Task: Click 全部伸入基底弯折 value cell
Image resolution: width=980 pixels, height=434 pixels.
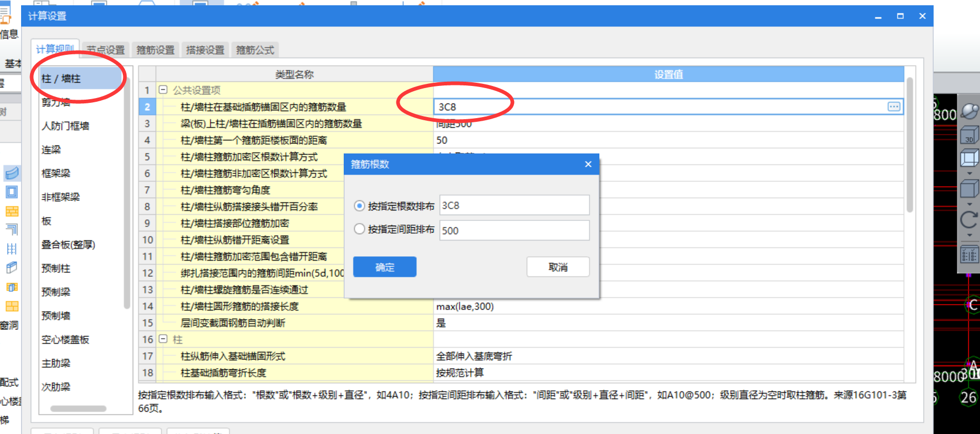Action: click(x=668, y=356)
